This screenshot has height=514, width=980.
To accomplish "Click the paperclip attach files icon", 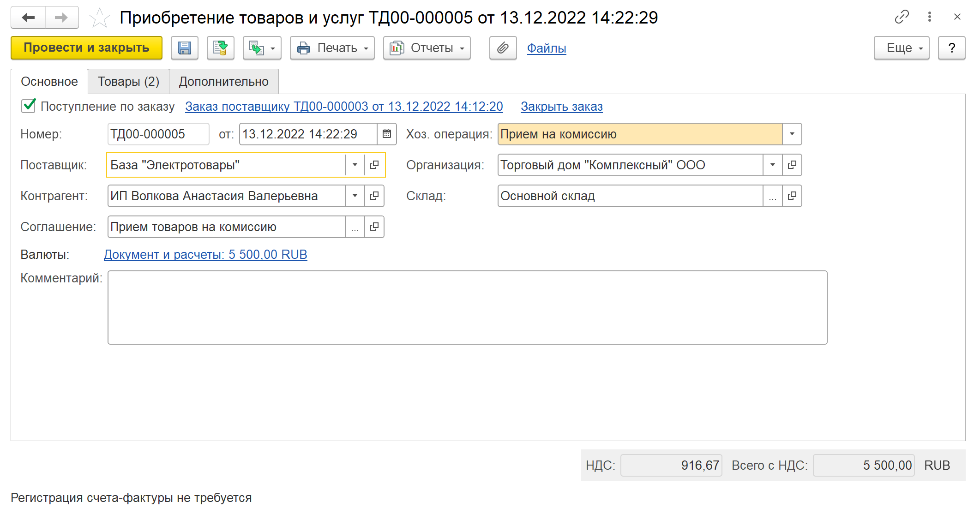I will click(503, 48).
